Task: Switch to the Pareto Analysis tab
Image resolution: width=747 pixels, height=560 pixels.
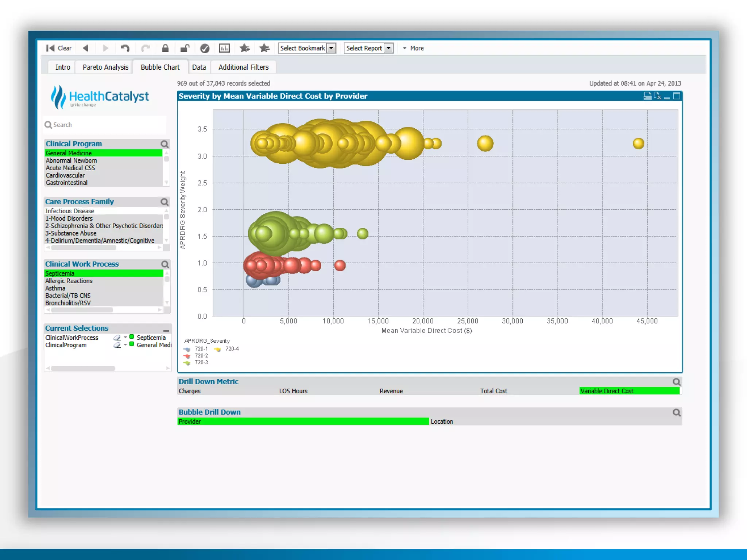Action: 105,67
